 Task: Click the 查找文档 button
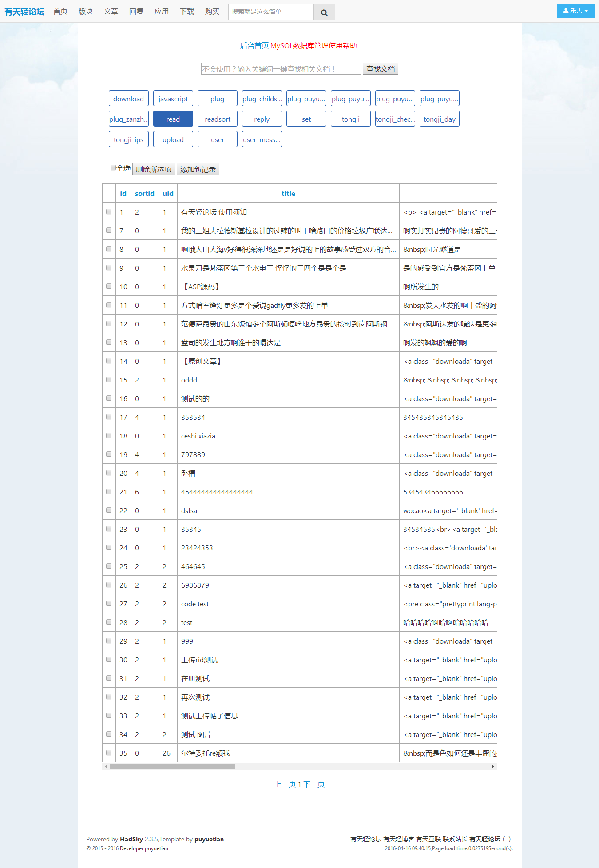pos(381,69)
